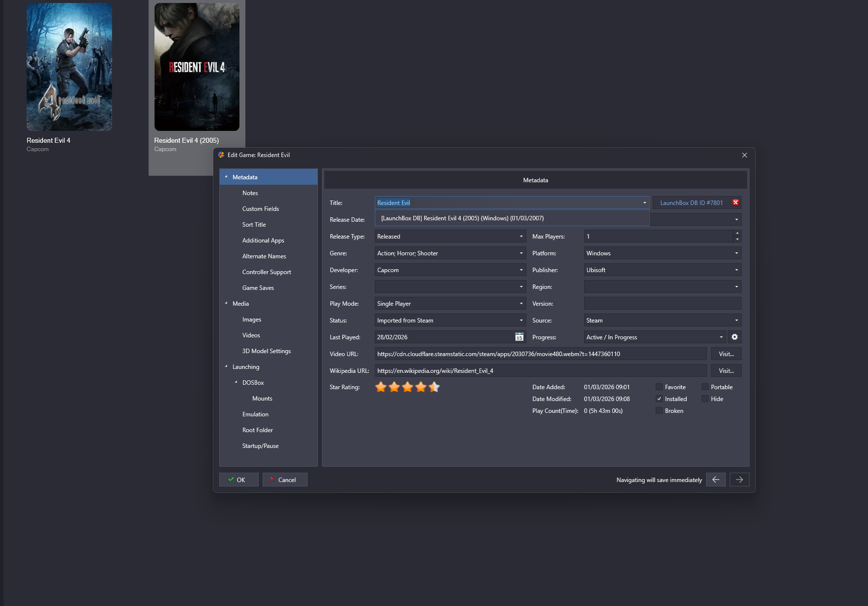Open the Last Played calendar picker
The image size is (868, 606).
(x=519, y=337)
